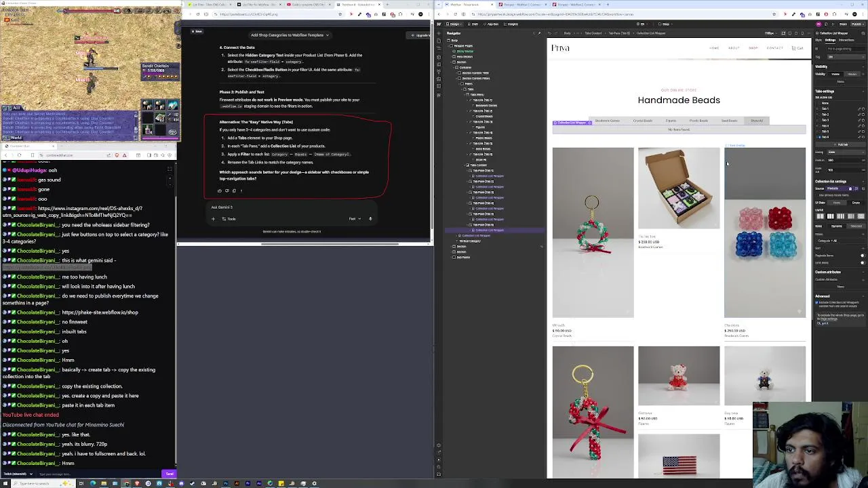Image resolution: width=868 pixels, height=488 pixels.
Task: Click the ID input field in Settings
Action: tap(846, 49)
